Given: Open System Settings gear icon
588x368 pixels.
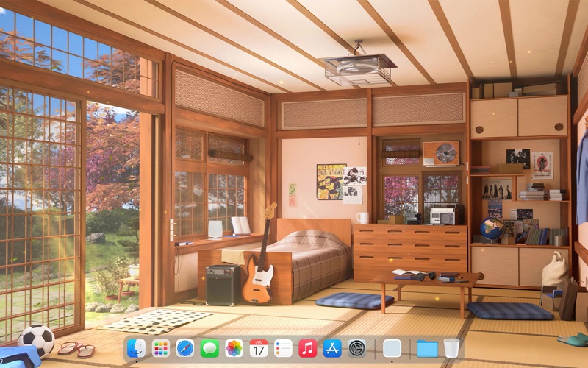Looking at the screenshot, I should [x=356, y=348].
